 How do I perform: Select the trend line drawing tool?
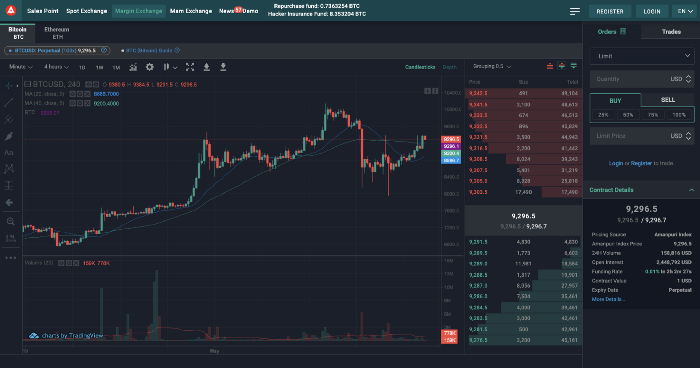(8, 103)
